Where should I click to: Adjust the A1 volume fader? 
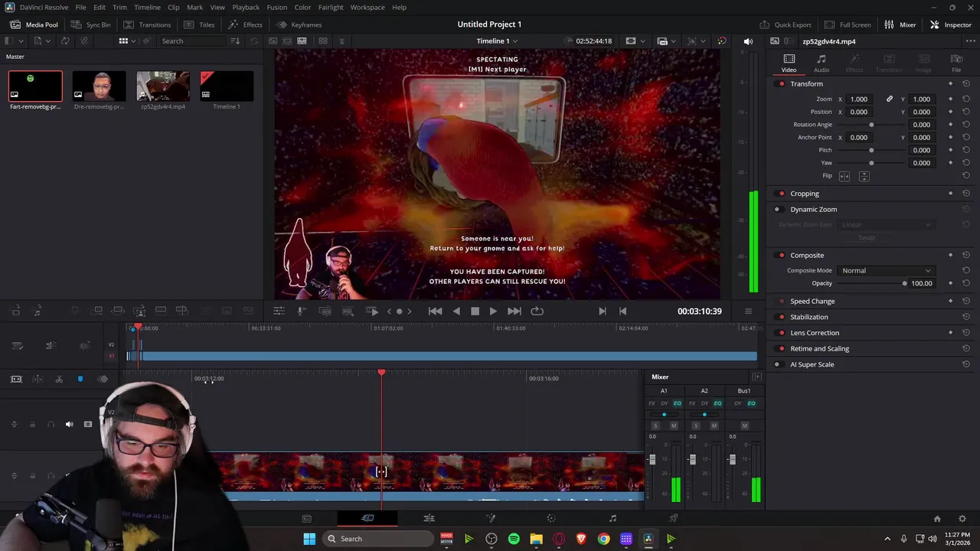tap(652, 459)
